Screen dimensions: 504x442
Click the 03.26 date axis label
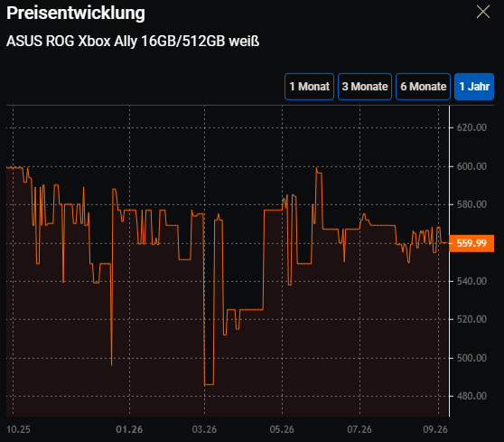click(204, 429)
